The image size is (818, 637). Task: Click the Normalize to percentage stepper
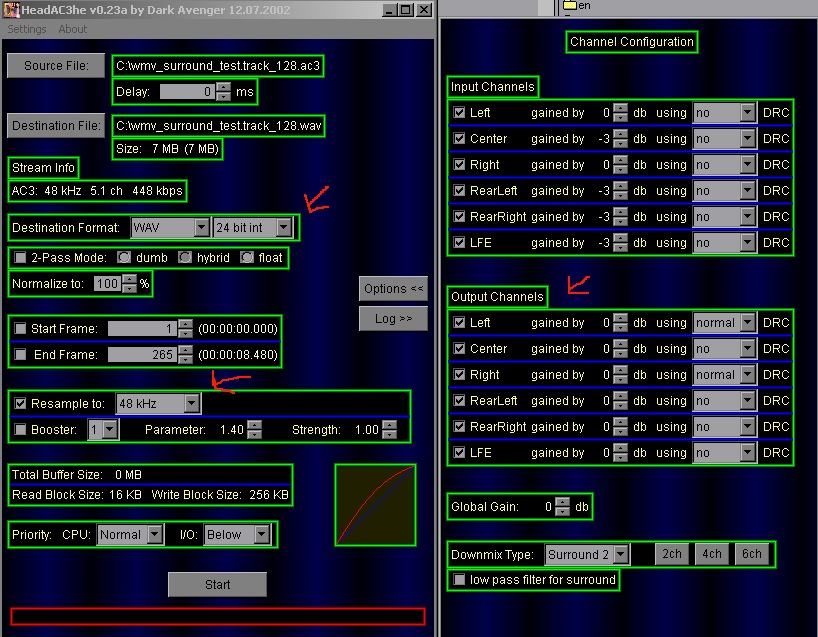pos(129,284)
